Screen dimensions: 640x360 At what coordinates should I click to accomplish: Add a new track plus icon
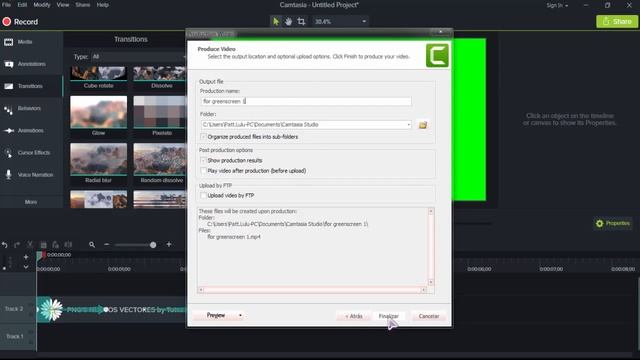26,257
